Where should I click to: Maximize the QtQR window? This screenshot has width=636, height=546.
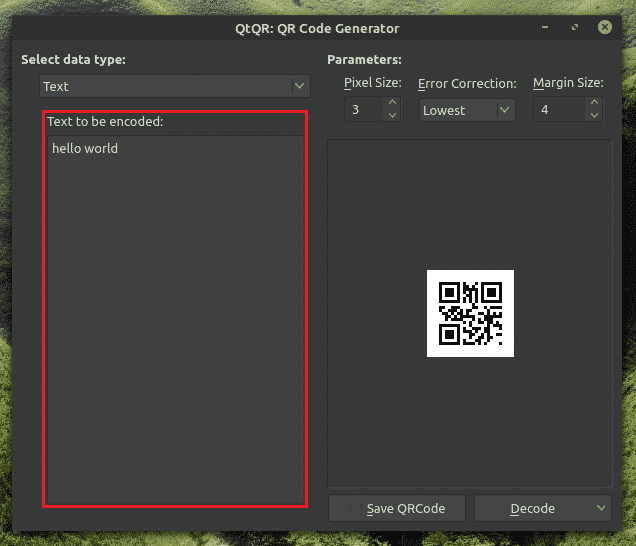[577, 29]
